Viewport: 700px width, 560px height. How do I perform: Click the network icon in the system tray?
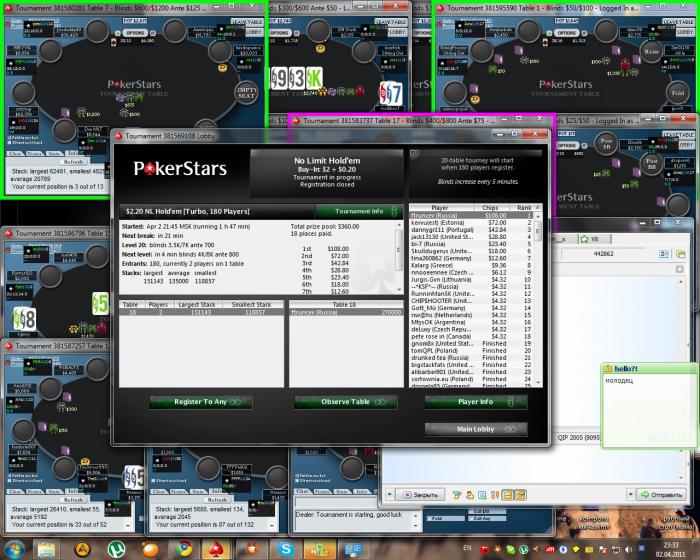pyautogui.click(x=616, y=549)
